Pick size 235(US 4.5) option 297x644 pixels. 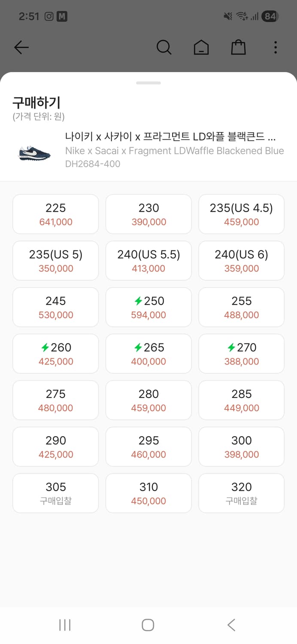coord(241,214)
